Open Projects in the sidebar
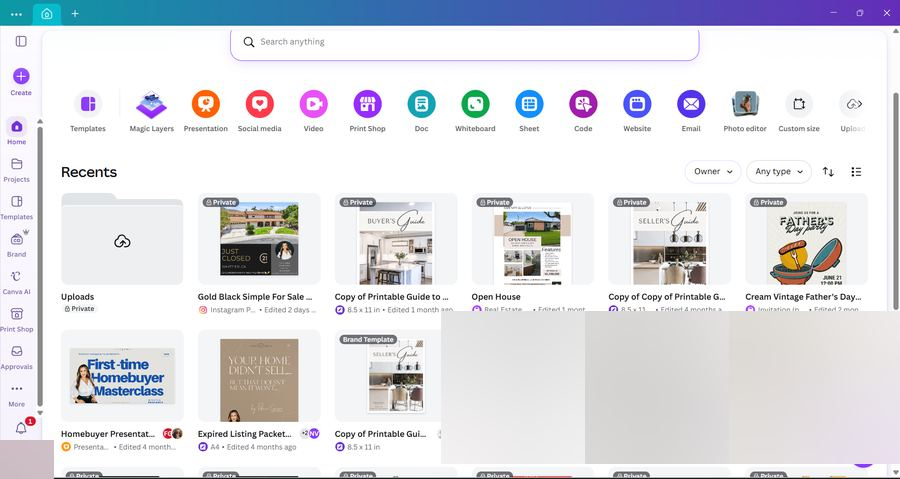 (x=17, y=170)
